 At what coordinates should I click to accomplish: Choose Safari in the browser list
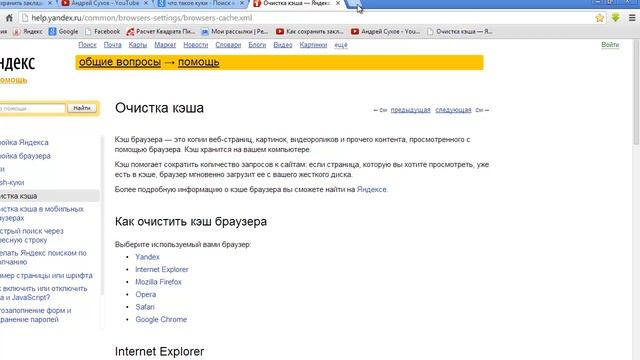pyautogui.click(x=145, y=307)
